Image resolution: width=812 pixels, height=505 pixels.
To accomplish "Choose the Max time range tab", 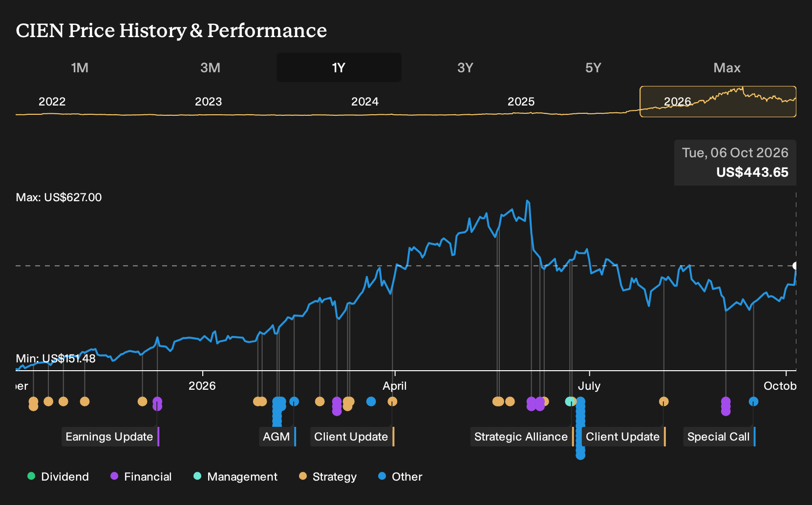I will 727,67.
